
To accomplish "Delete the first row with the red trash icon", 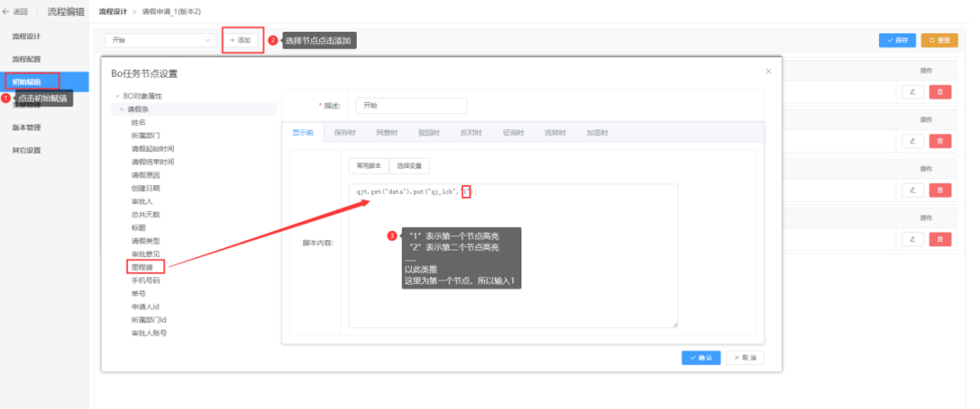I will (x=940, y=92).
